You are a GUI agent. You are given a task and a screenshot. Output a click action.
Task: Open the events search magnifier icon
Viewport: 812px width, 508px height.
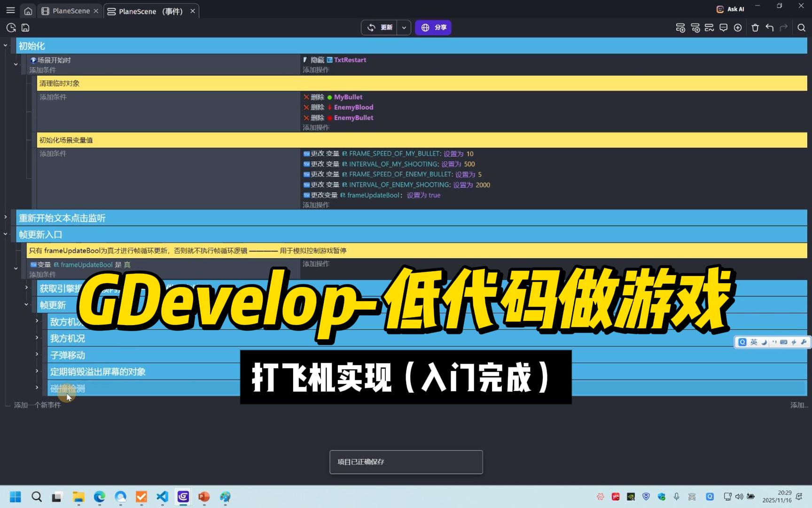[x=802, y=28]
